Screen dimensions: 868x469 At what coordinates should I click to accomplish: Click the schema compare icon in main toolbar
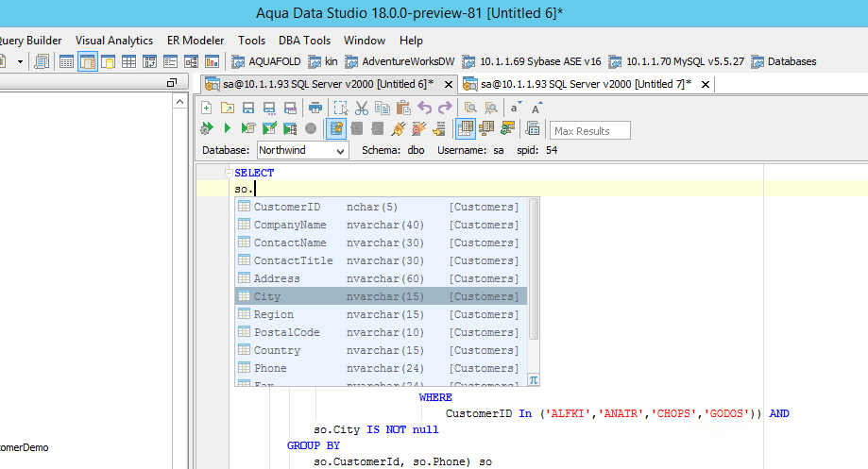149,61
